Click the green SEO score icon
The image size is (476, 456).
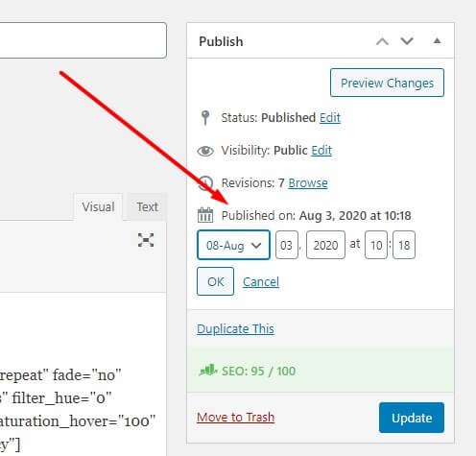208,371
